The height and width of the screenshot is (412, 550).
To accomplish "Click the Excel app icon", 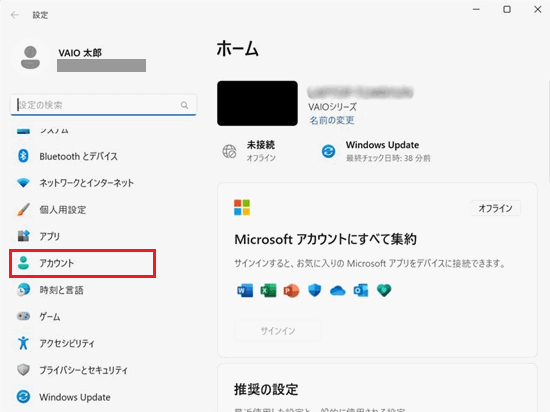I will coord(268,290).
